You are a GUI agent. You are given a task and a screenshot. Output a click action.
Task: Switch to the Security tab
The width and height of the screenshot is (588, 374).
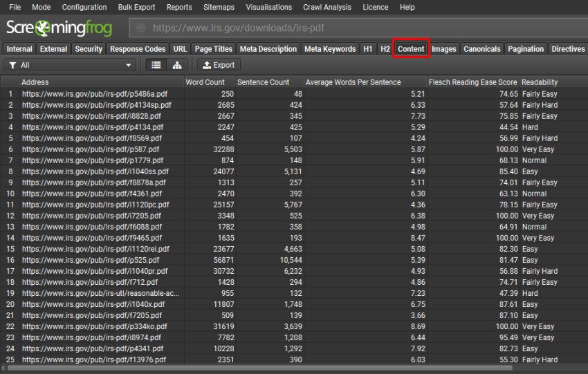(x=89, y=49)
